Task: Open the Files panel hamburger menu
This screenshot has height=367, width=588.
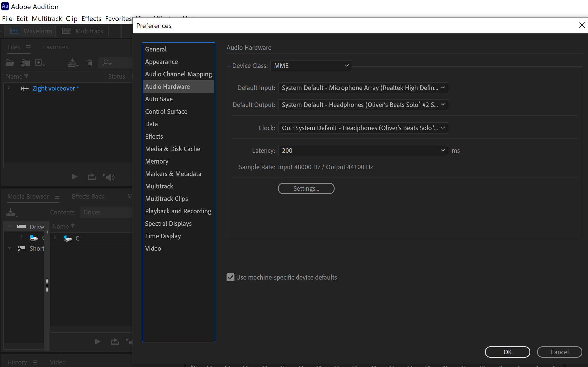Action: (x=28, y=47)
